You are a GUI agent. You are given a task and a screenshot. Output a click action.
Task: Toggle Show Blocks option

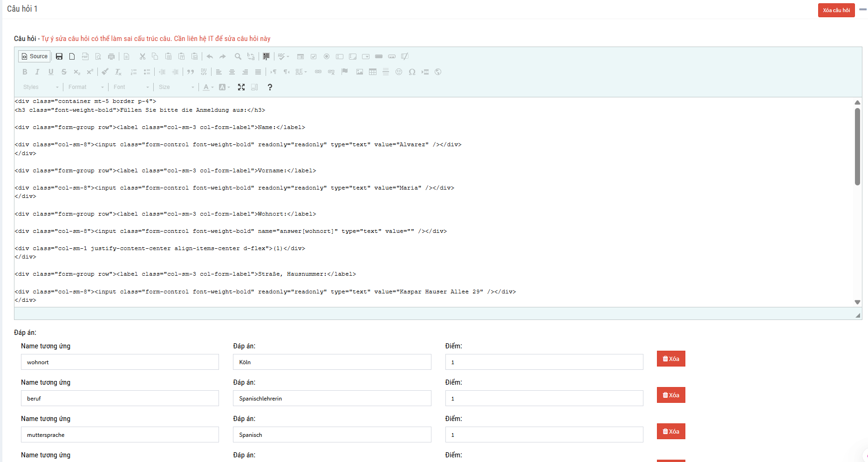(254, 87)
